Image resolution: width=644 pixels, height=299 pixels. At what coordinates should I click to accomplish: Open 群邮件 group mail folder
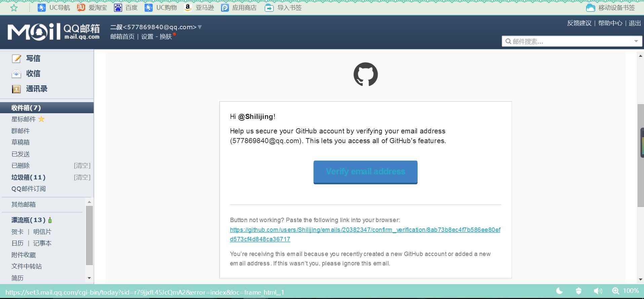tap(21, 131)
